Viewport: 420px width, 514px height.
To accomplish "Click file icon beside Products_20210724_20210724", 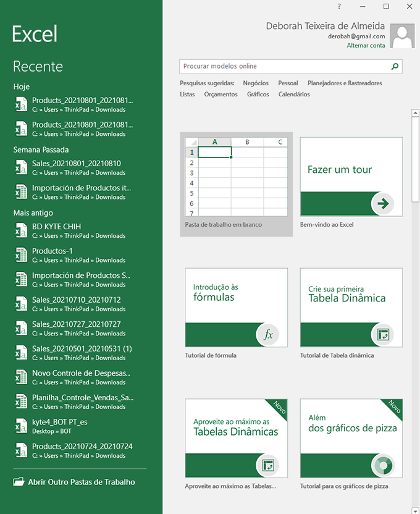I will tap(21, 450).
